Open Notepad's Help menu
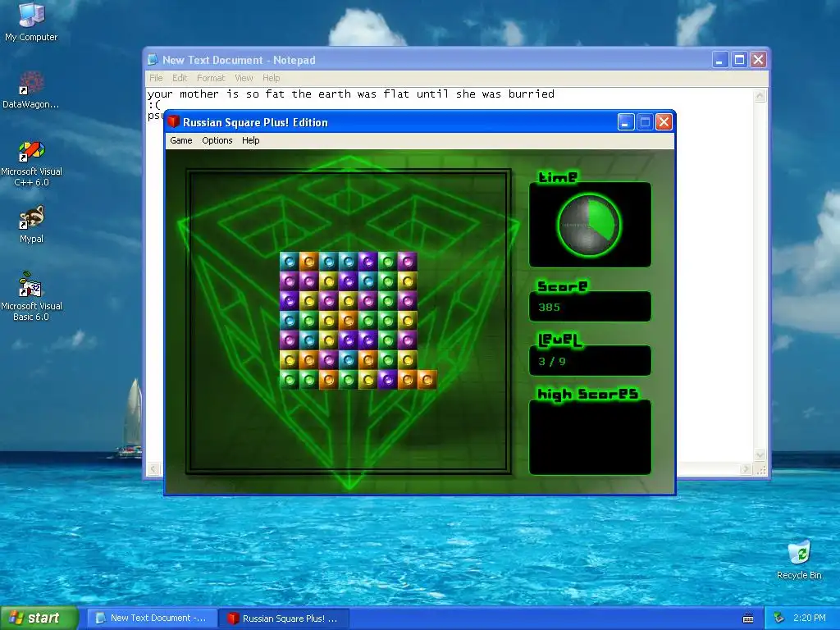 tap(271, 78)
